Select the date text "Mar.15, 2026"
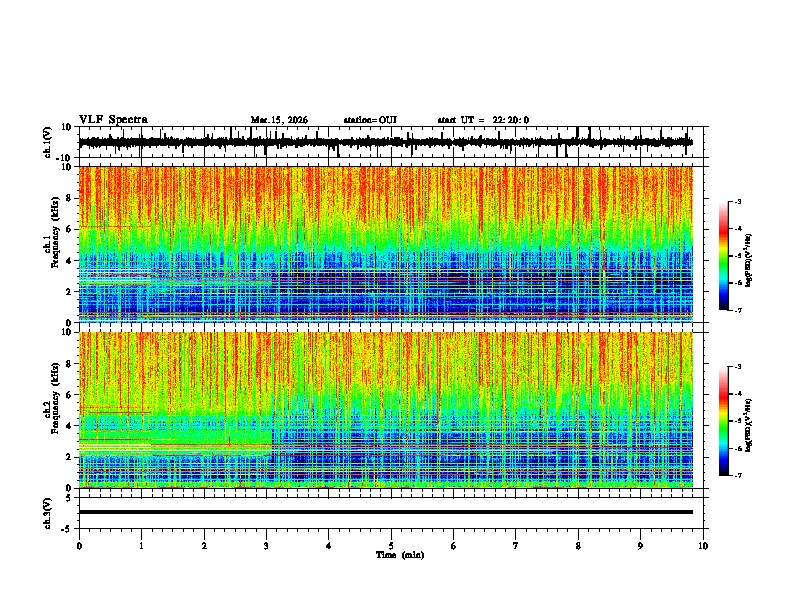This screenshot has width=792, height=612. coord(279,120)
